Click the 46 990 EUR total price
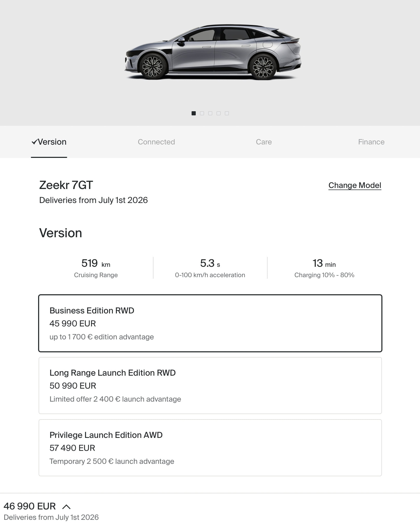The image size is (420, 525). pos(30,506)
